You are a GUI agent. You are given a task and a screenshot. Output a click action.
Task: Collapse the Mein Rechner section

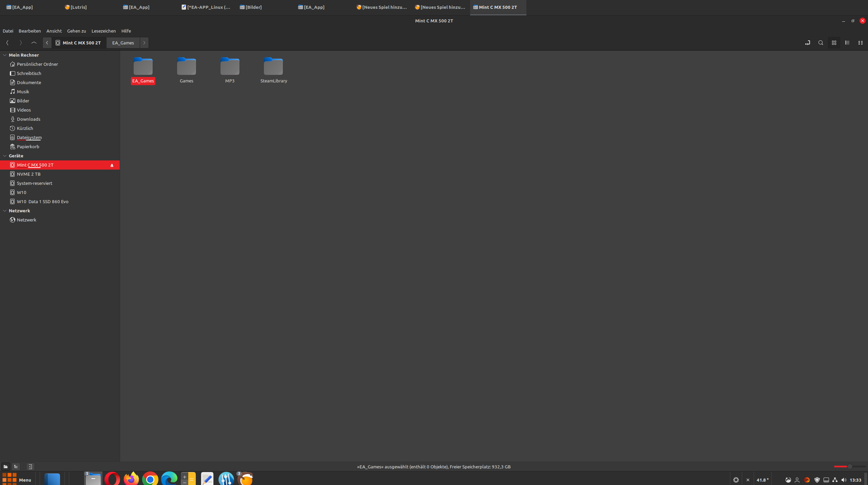[5, 55]
